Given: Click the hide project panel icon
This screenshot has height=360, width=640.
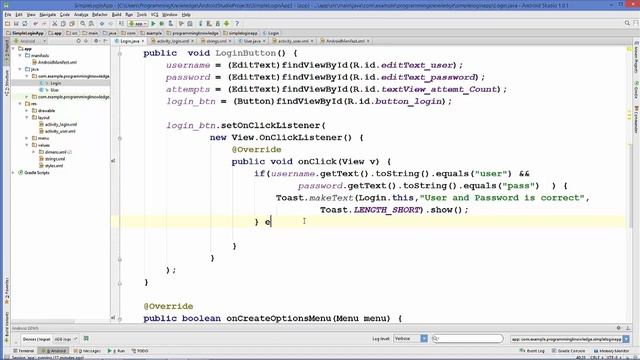Looking at the screenshot, I should tap(105, 41).
